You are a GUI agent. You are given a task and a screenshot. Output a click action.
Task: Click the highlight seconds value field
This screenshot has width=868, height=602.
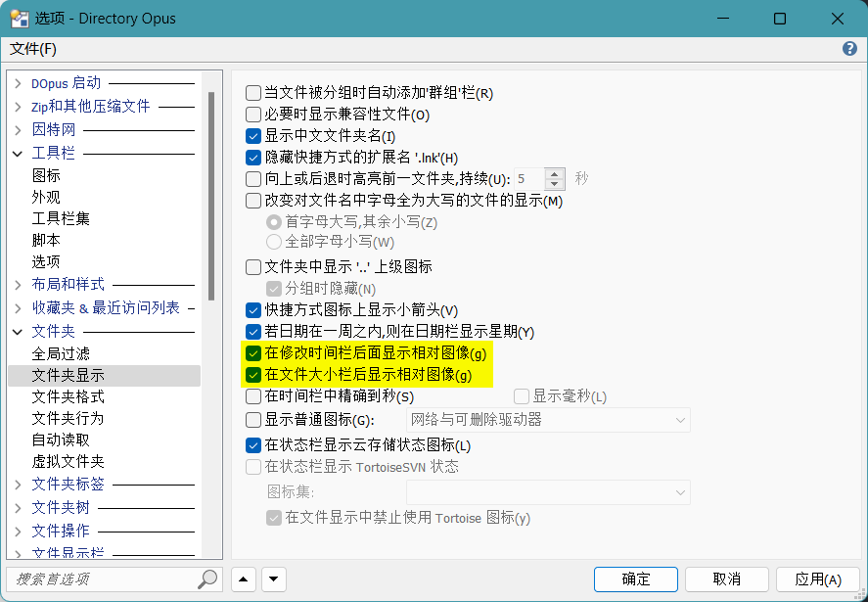529,179
